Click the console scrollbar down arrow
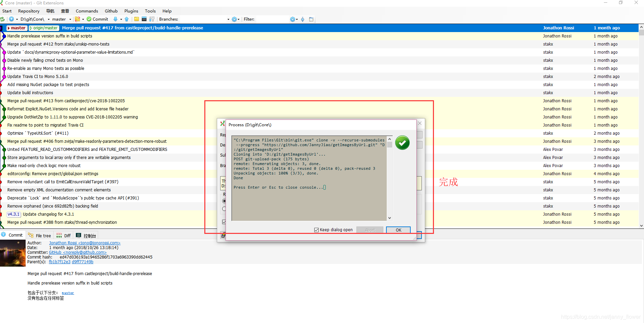 coord(389,218)
